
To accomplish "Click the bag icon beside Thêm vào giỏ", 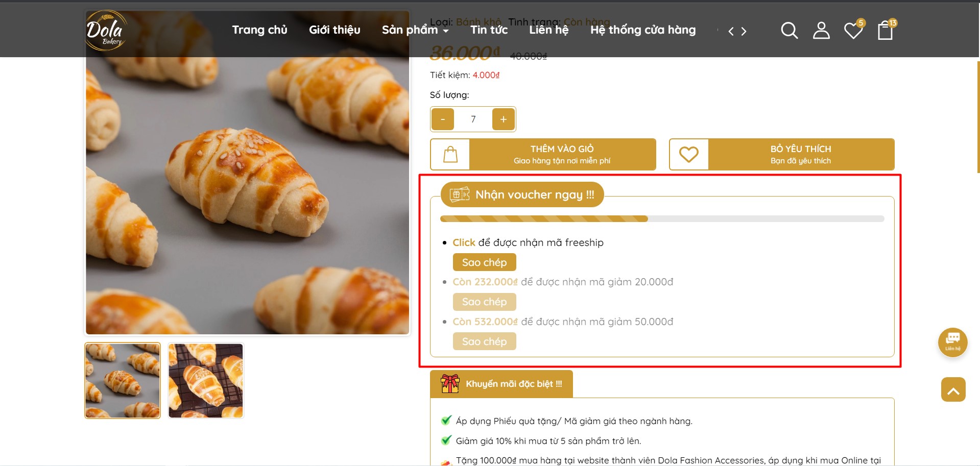I will tap(450, 154).
